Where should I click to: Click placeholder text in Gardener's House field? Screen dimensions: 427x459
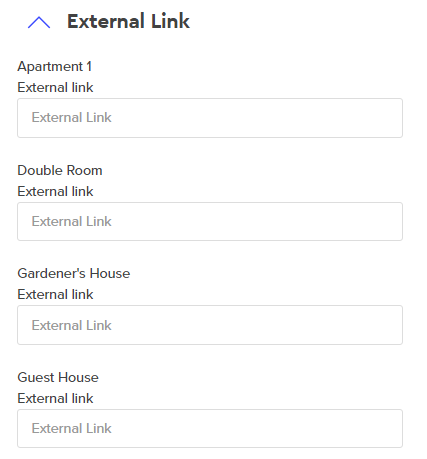[71, 325]
